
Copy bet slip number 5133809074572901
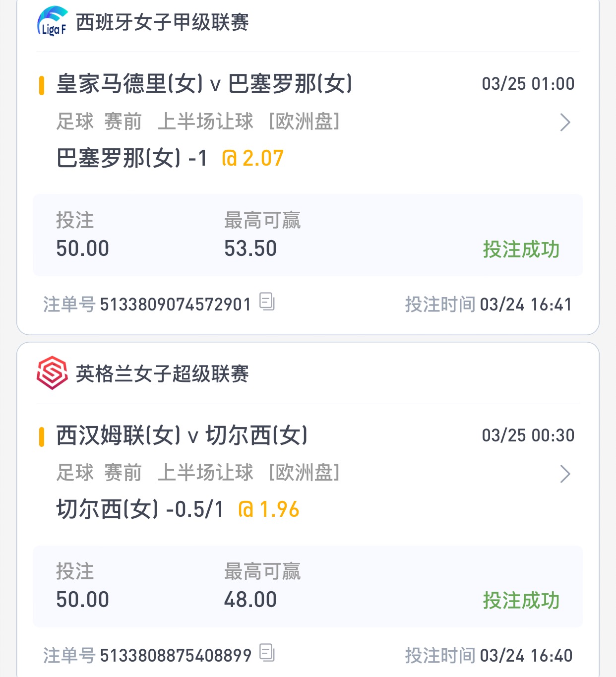click(x=267, y=302)
